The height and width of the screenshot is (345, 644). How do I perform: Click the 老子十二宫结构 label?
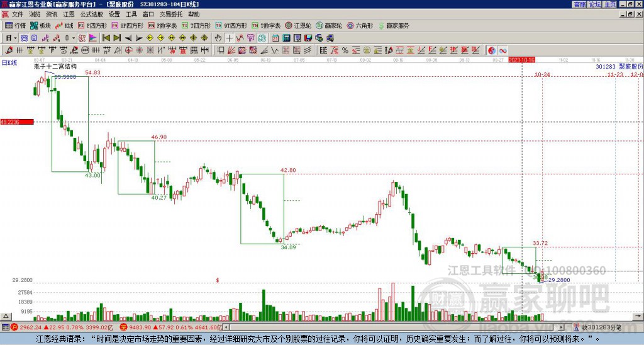click(x=55, y=66)
